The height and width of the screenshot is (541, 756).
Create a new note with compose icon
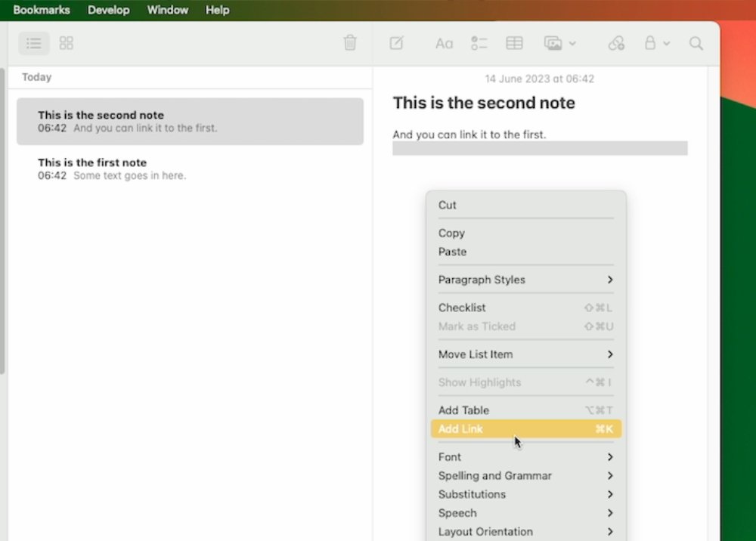tap(396, 43)
